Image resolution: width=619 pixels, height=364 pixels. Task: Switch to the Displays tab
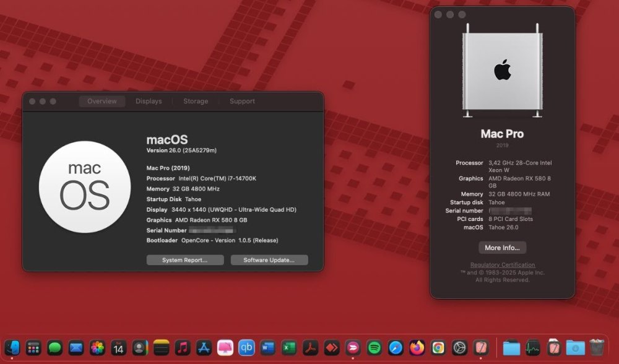(149, 101)
